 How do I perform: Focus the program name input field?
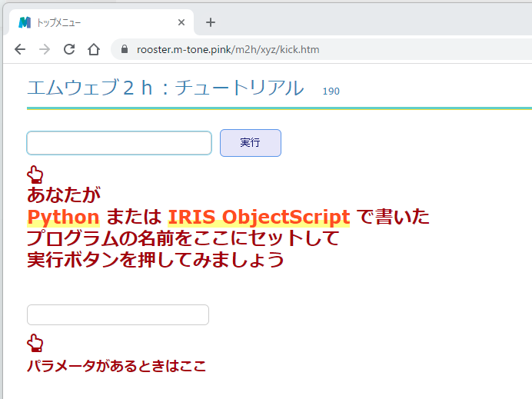pos(119,143)
